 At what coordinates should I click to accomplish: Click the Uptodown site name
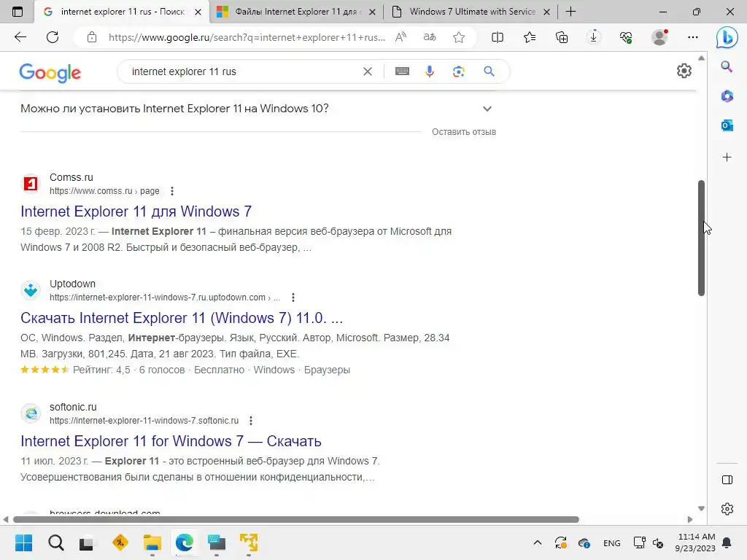point(72,284)
